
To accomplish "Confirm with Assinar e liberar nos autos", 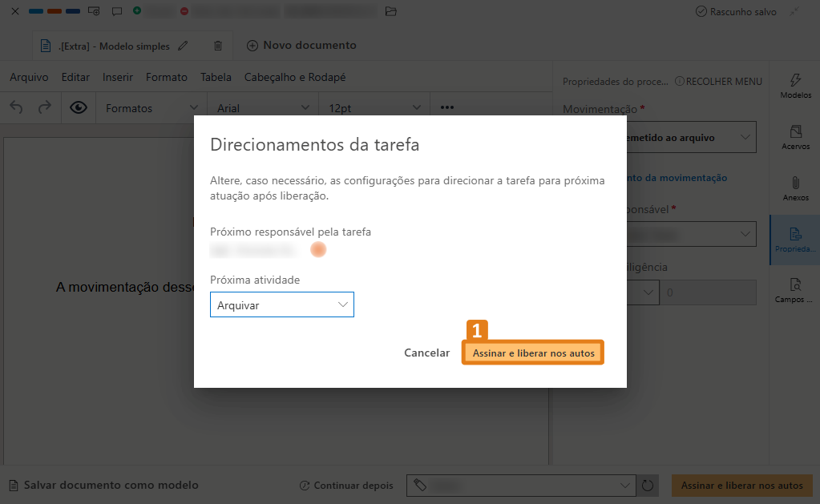I will (x=532, y=353).
